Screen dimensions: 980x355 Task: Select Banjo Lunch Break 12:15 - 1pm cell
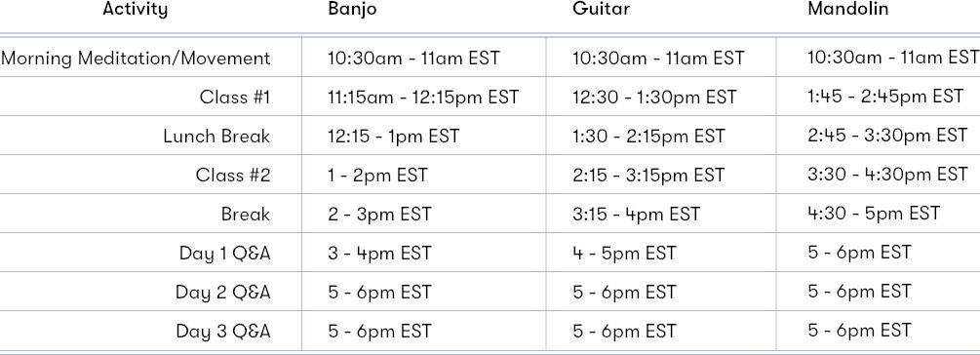click(x=394, y=137)
